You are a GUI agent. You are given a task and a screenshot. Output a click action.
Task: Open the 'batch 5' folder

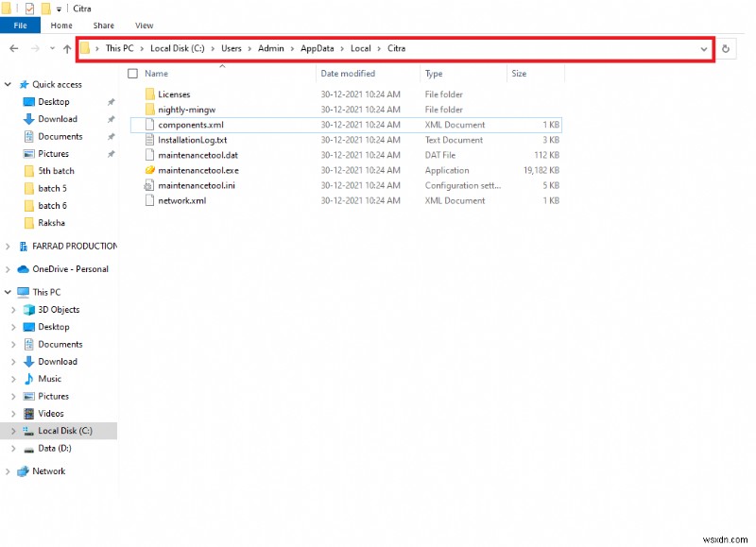[x=52, y=188]
